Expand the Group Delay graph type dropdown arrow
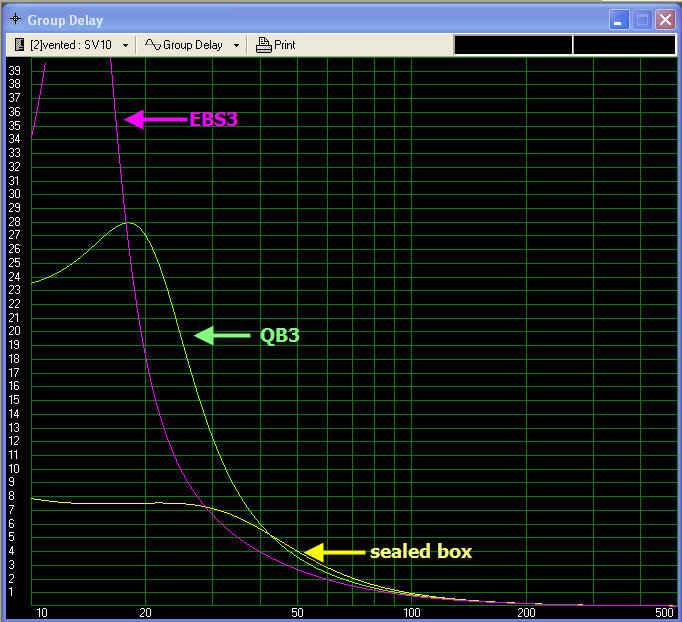The height and width of the screenshot is (622, 682). (236, 45)
